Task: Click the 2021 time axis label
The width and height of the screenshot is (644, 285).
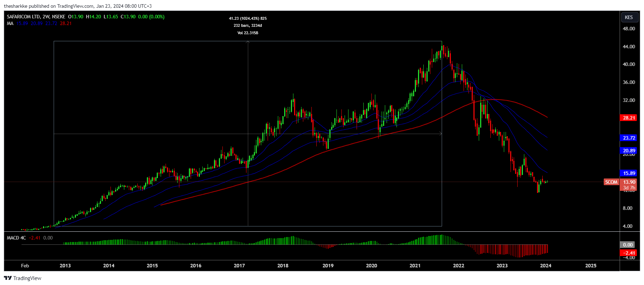Action: [x=415, y=266]
